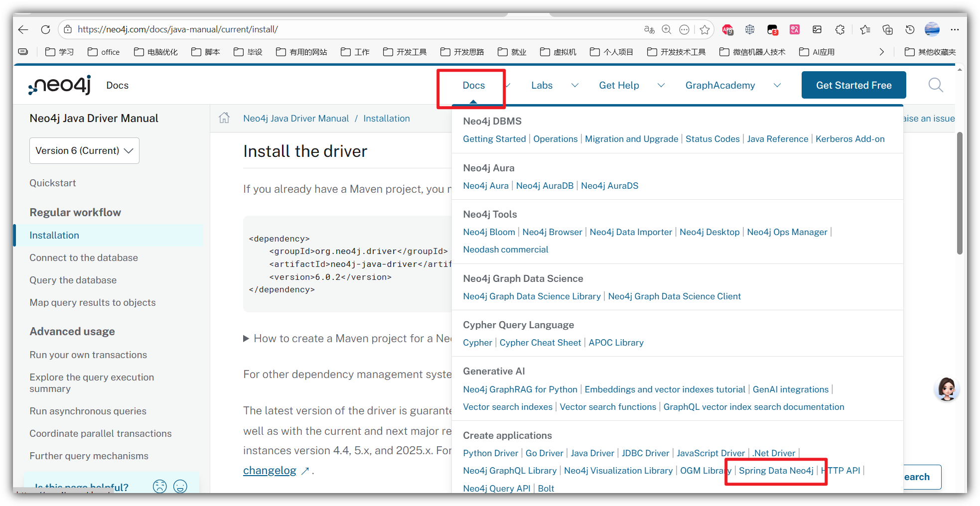Go to Run asynchronous queries page
This screenshot has height=506, width=980.
(88, 411)
